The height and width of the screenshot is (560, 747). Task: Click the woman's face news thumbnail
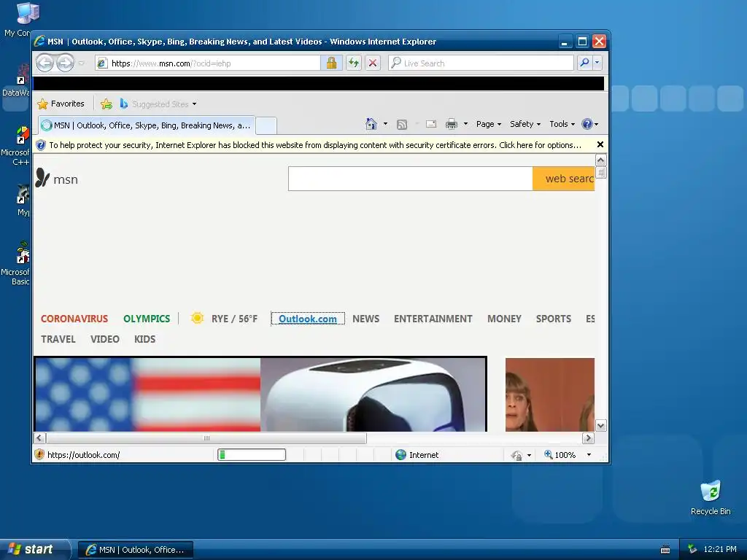tap(550, 394)
